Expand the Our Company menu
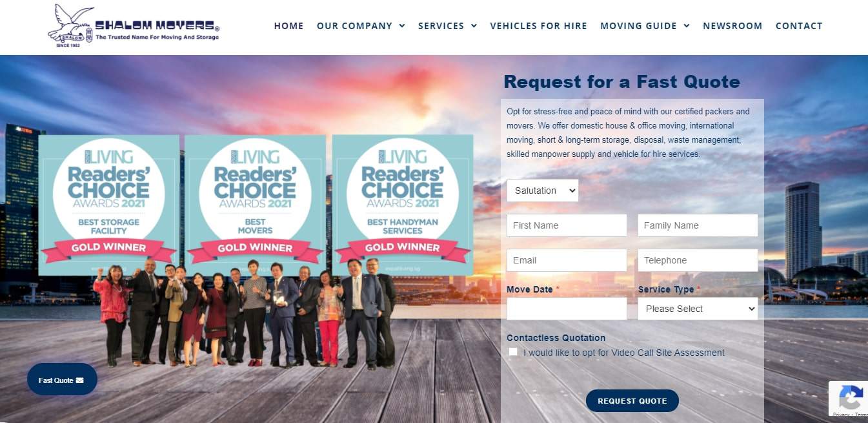868x423 pixels. [x=361, y=26]
